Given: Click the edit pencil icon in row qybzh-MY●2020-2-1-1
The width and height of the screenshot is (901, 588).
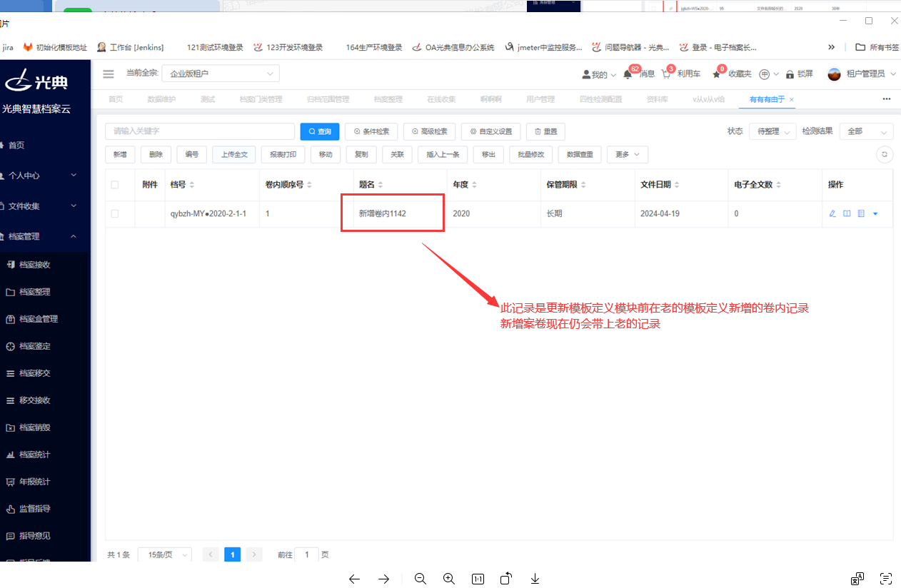Looking at the screenshot, I should (832, 213).
